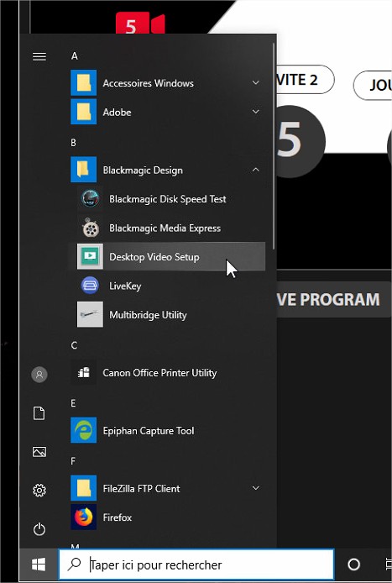Select the LiveKey entry text

tap(125, 286)
